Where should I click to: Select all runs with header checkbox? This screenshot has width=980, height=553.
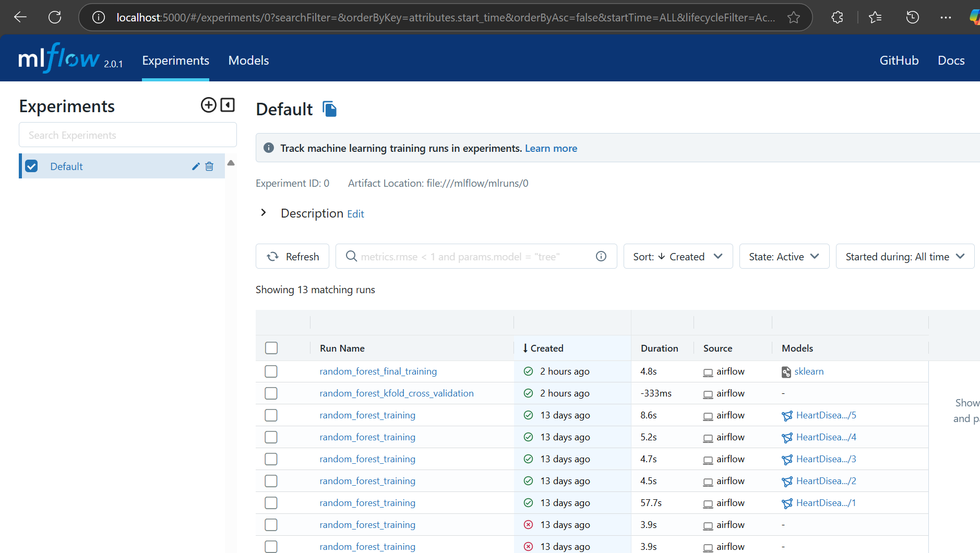(271, 348)
